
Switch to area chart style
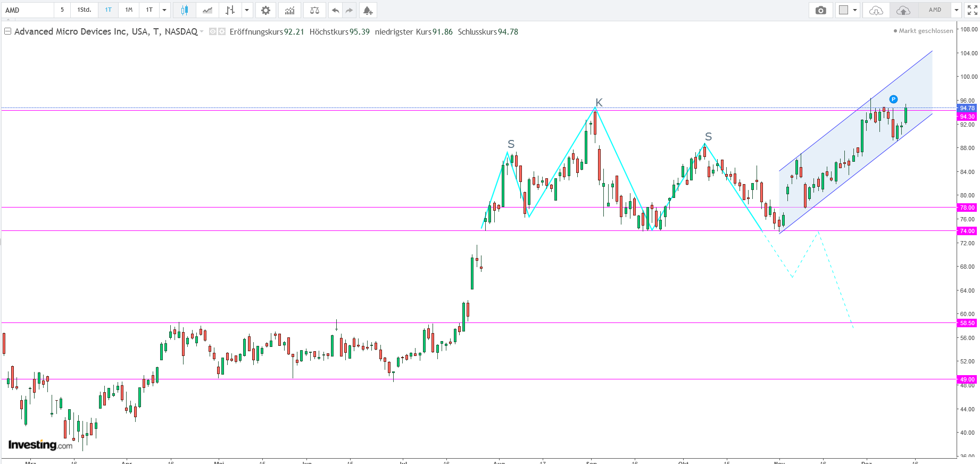(x=207, y=10)
